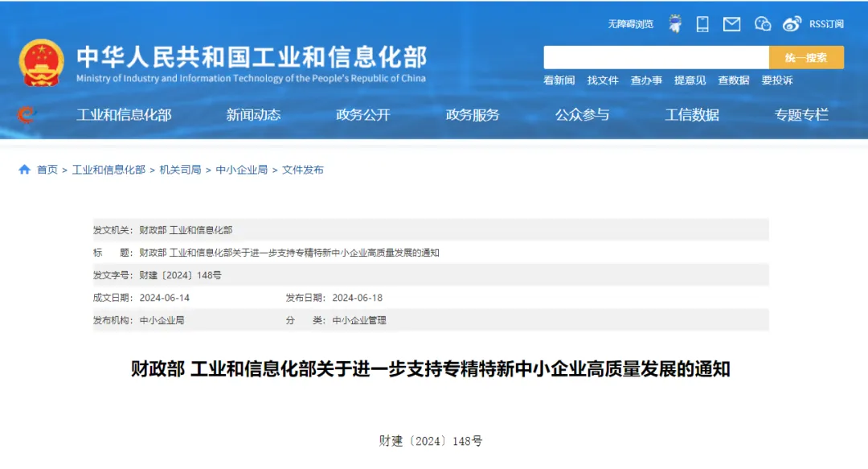Image resolution: width=868 pixels, height=469 pixels.
Task: Open the email envelope icon
Action: [x=732, y=24]
